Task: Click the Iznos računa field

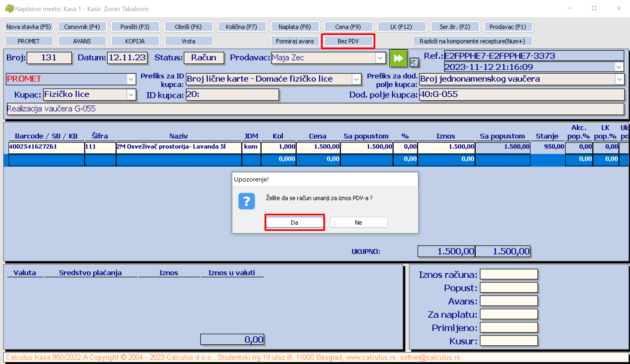Action: pos(509,274)
